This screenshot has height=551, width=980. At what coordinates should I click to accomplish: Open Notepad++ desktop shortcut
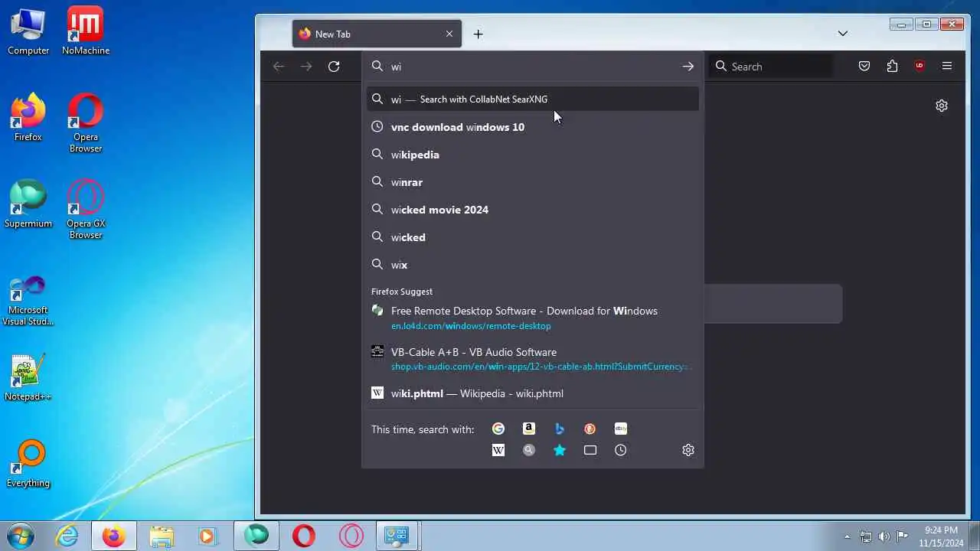tap(28, 377)
